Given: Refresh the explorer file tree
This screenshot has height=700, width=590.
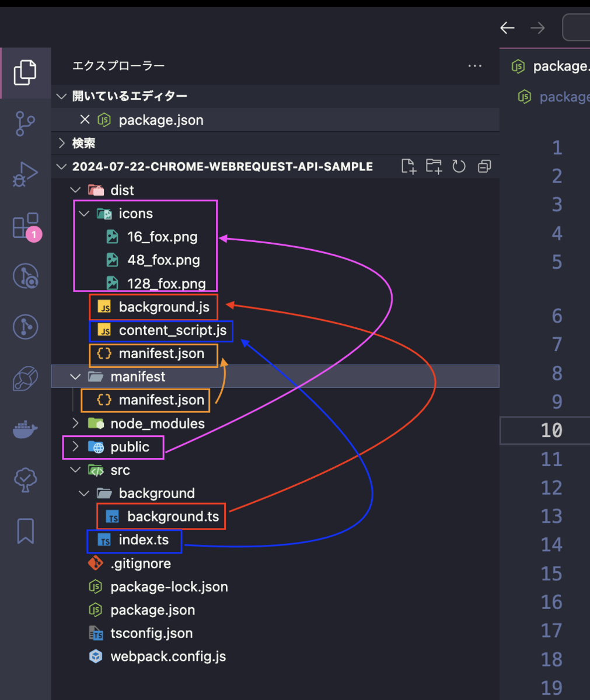Looking at the screenshot, I should click(x=459, y=166).
